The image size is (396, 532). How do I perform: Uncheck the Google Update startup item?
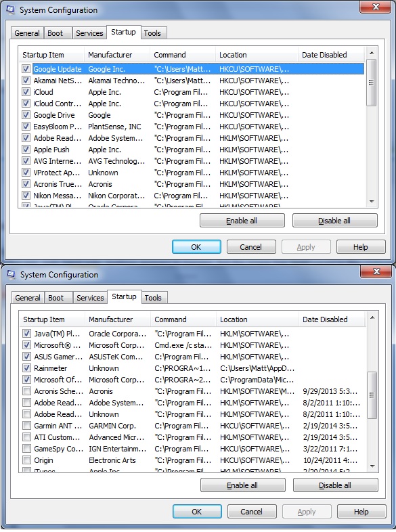(26, 69)
